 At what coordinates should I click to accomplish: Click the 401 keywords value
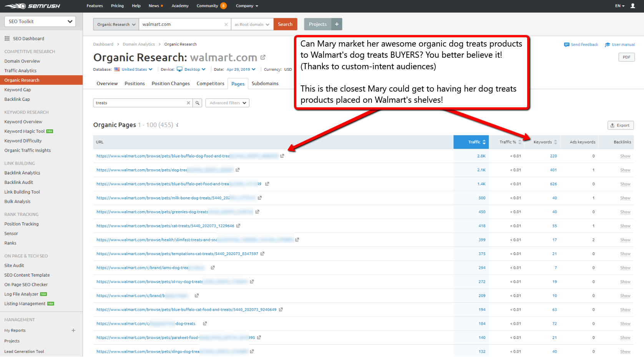[x=553, y=170]
